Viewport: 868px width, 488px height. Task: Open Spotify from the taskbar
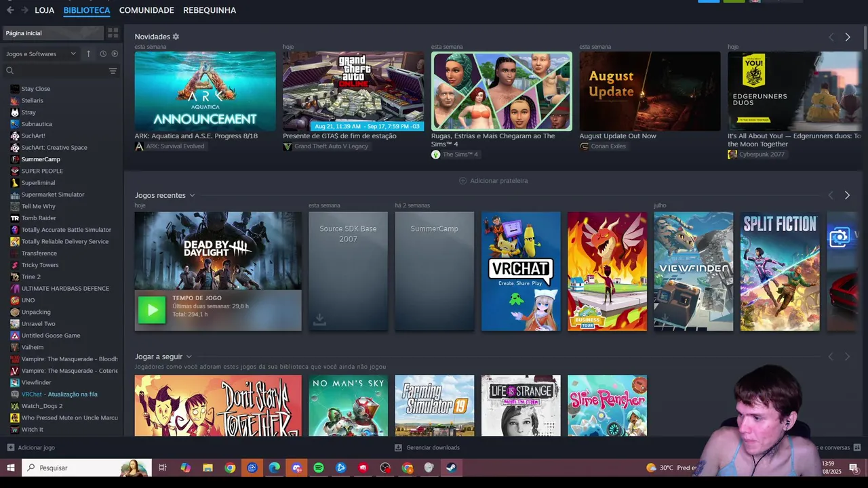point(319,468)
